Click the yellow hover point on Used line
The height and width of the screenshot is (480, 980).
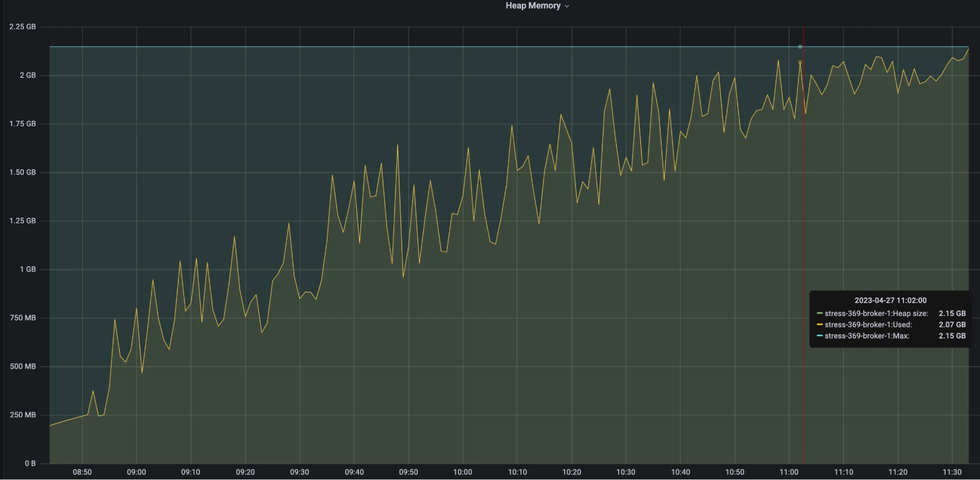(800, 62)
